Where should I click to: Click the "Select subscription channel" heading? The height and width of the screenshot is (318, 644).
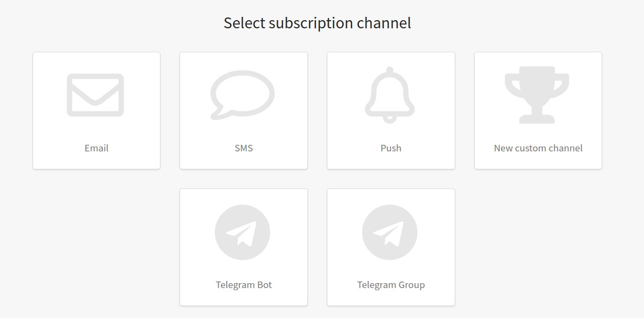(317, 23)
